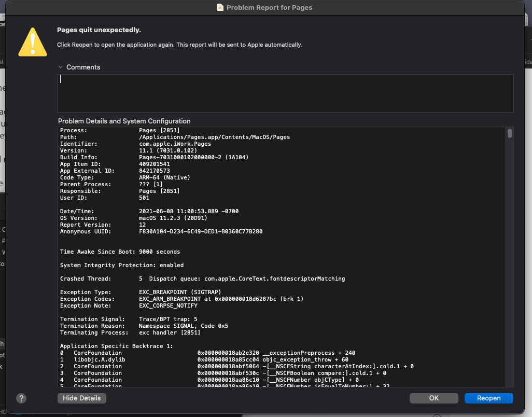Click the EXC_BREAKPOINT (SIGTRAP) exception type text
This screenshot has width=532, height=417.
click(x=179, y=293)
